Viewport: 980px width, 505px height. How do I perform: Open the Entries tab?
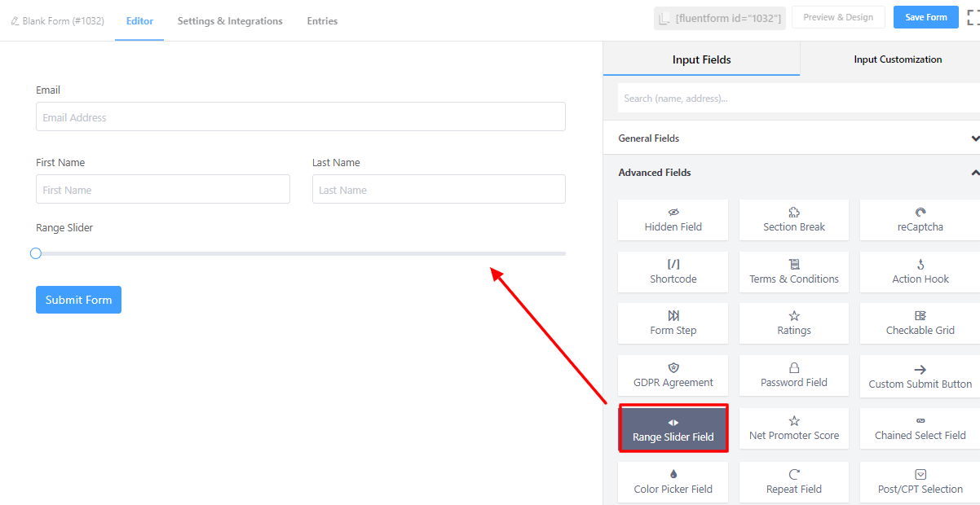[x=322, y=21]
